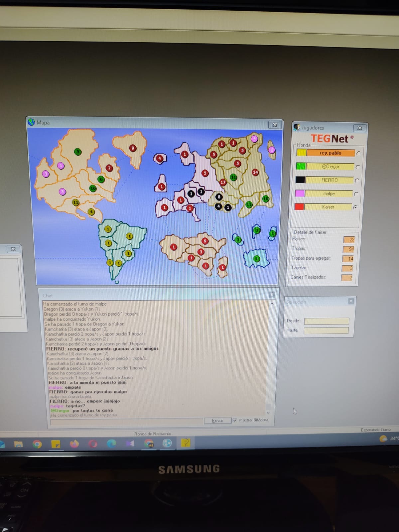Select the green 16 army in North America
Image resolution: width=399 pixels, height=532 pixels.
coord(93,188)
